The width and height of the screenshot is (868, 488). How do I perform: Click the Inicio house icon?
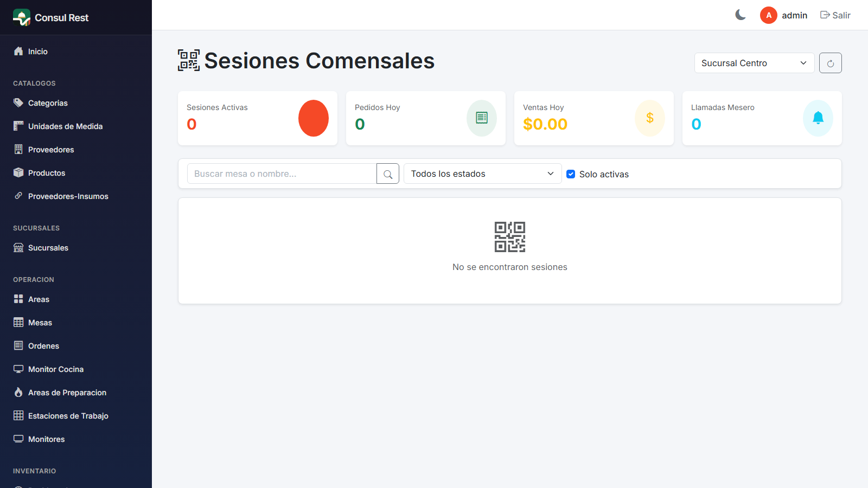click(x=18, y=51)
